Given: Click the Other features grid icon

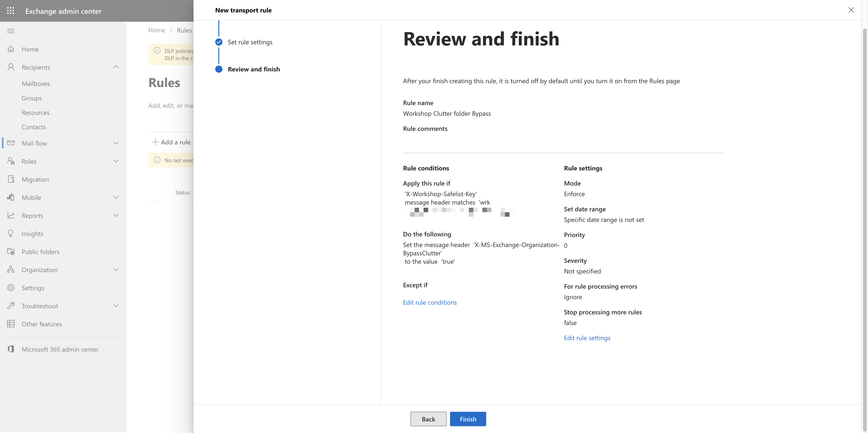Looking at the screenshot, I should tap(11, 324).
